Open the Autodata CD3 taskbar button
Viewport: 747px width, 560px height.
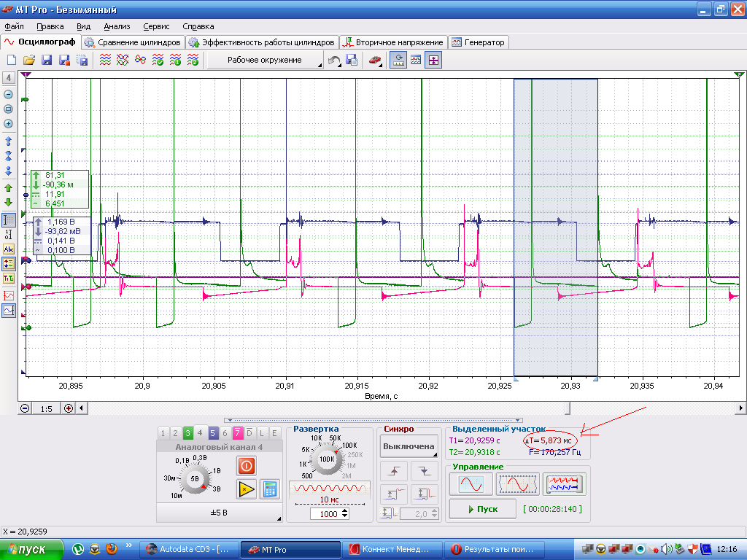(189, 549)
